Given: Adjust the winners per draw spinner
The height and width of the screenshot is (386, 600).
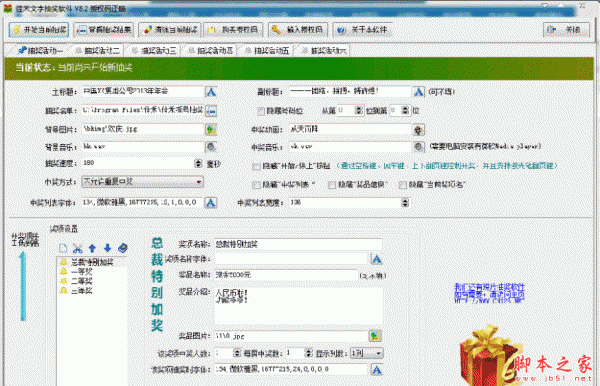Looking at the screenshot, I should pyautogui.click(x=308, y=353).
